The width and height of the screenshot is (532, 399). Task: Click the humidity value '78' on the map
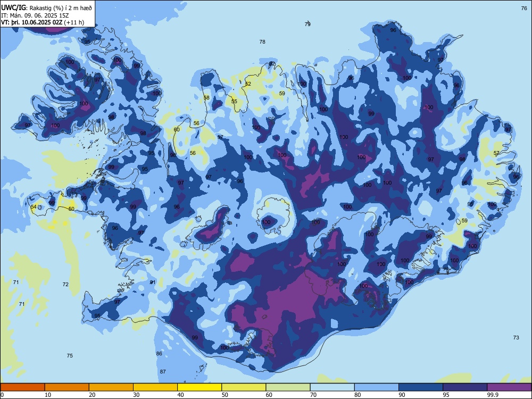(262, 41)
